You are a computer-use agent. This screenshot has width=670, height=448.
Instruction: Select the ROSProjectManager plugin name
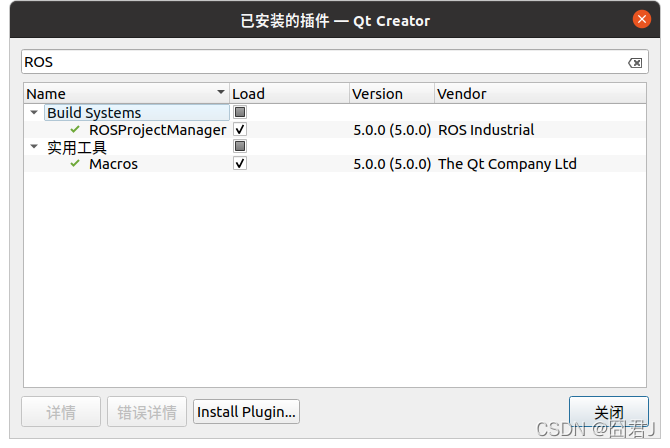(x=157, y=130)
